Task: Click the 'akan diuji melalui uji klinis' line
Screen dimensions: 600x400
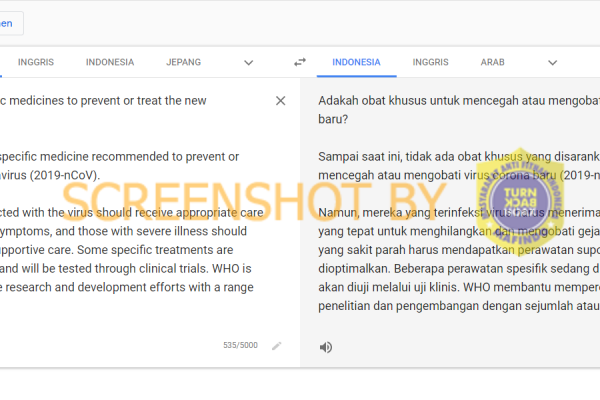Action: (459, 287)
